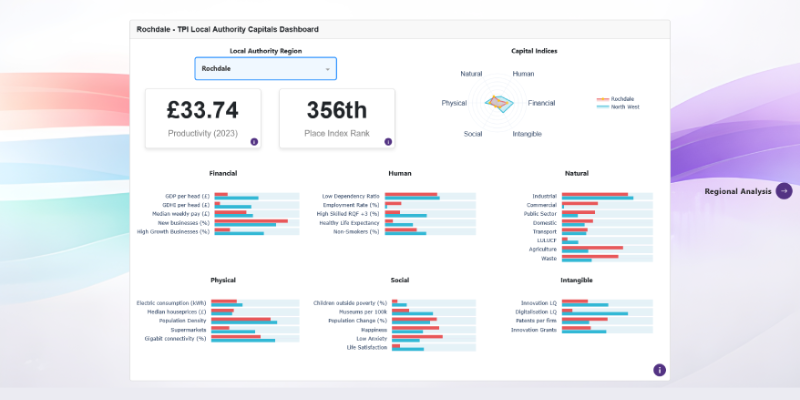The width and height of the screenshot is (800, 400).
Task: Click the Life Satisfaction label
Action: click(367, 347)
